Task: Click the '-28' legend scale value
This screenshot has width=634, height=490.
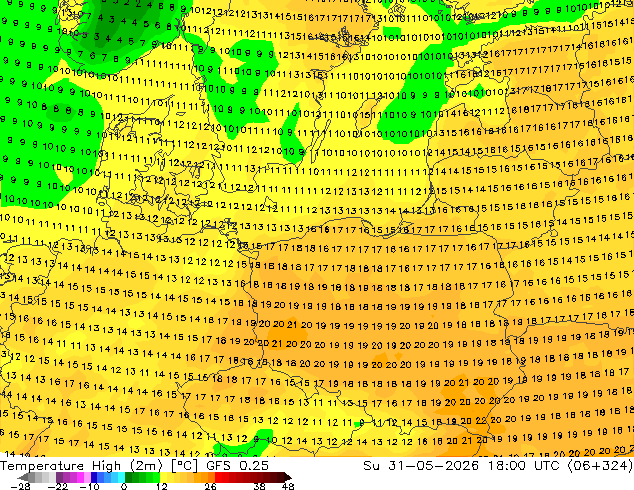Action: 20,486
